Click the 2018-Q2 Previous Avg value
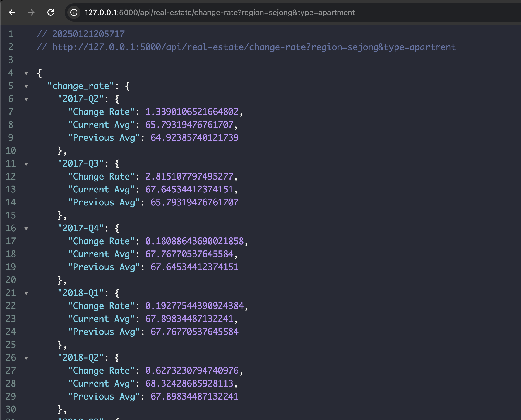521x420 pixels. tap(194, 396)
